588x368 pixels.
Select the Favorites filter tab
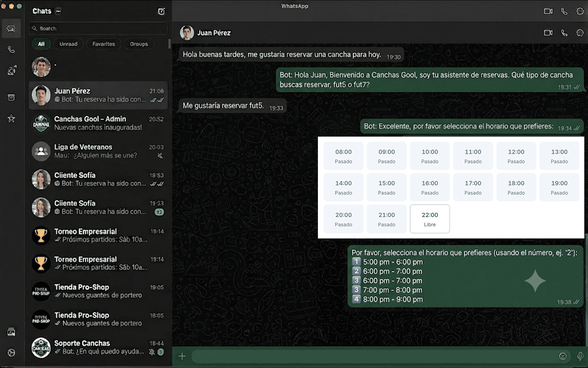coord(104,44)
